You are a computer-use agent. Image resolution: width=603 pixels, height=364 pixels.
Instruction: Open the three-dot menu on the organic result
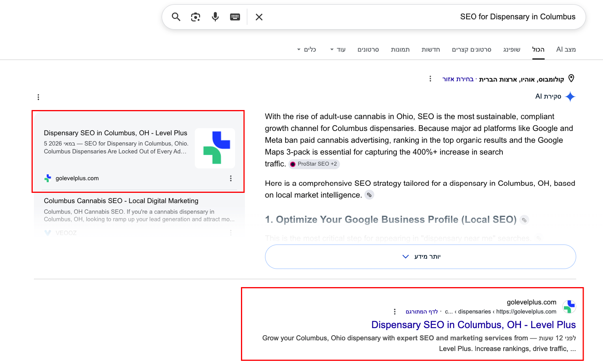tap(395, 312)
